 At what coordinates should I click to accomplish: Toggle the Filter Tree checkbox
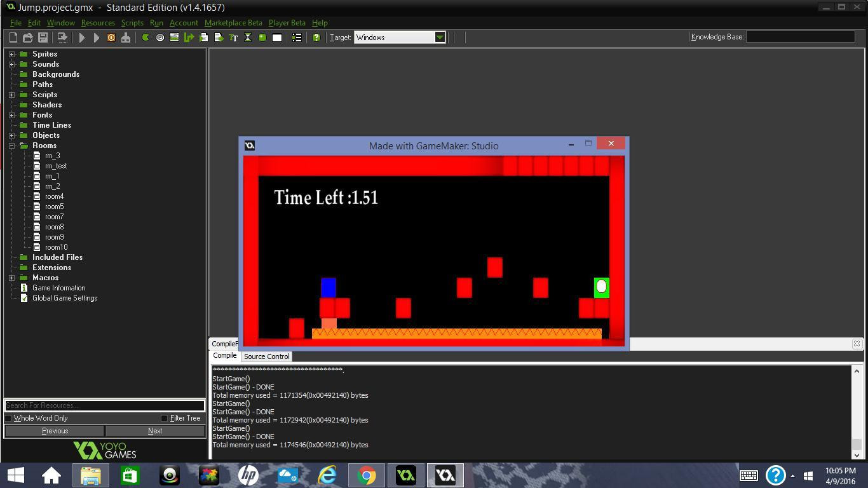tap(164, 418)
